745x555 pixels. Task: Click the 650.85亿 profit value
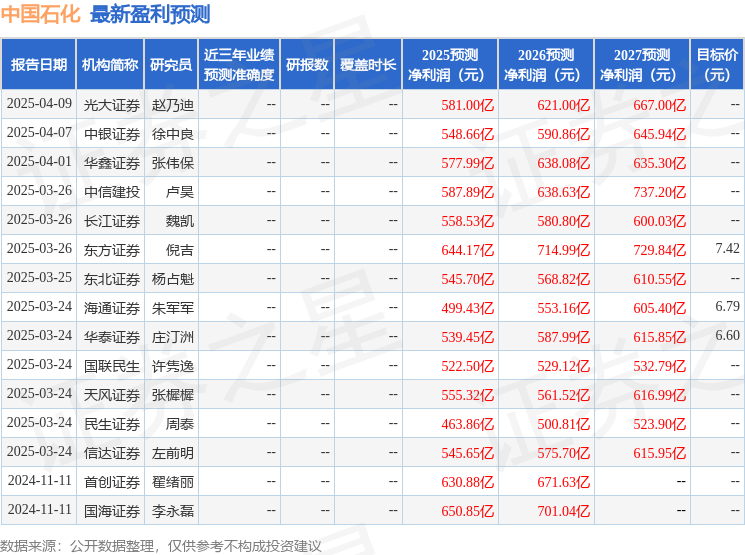(468, 511)
